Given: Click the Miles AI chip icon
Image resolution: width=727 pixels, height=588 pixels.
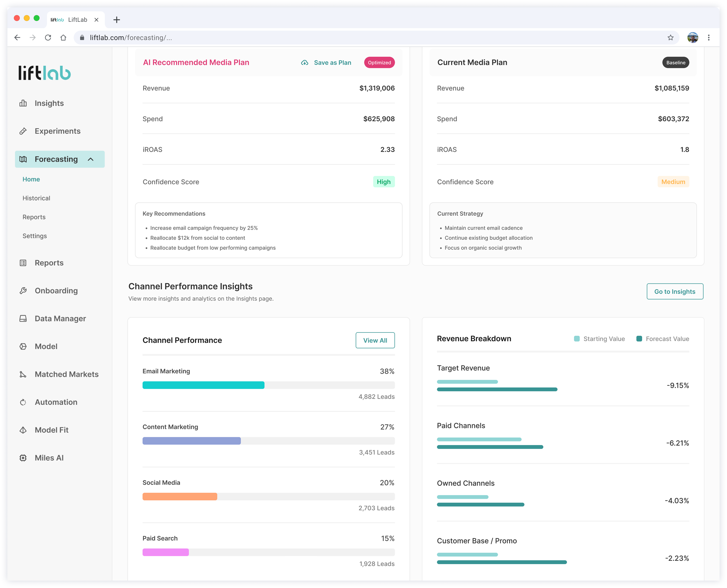Looking at the screenshot, I should click(23, 458).
